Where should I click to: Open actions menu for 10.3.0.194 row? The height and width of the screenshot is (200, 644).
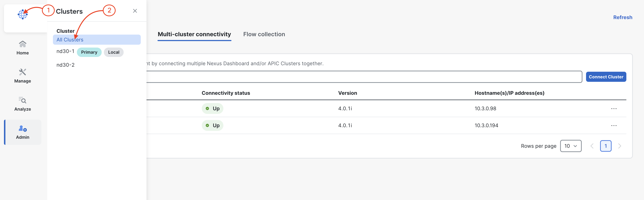tap(614, 126)
